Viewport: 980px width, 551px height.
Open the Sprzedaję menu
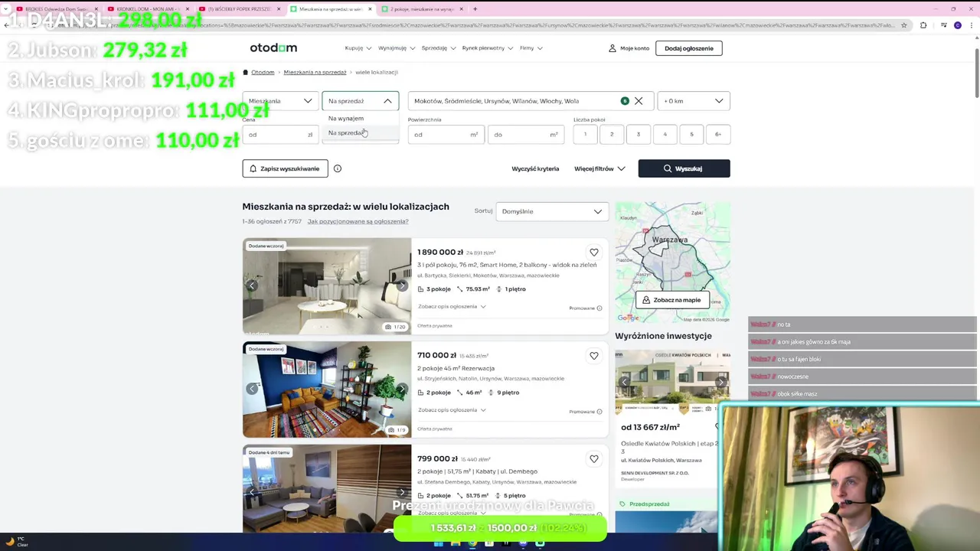[x=438, y=48]
